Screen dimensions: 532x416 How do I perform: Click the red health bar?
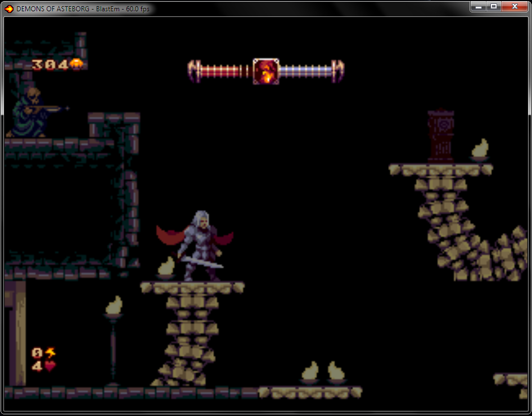pos(220,71)
